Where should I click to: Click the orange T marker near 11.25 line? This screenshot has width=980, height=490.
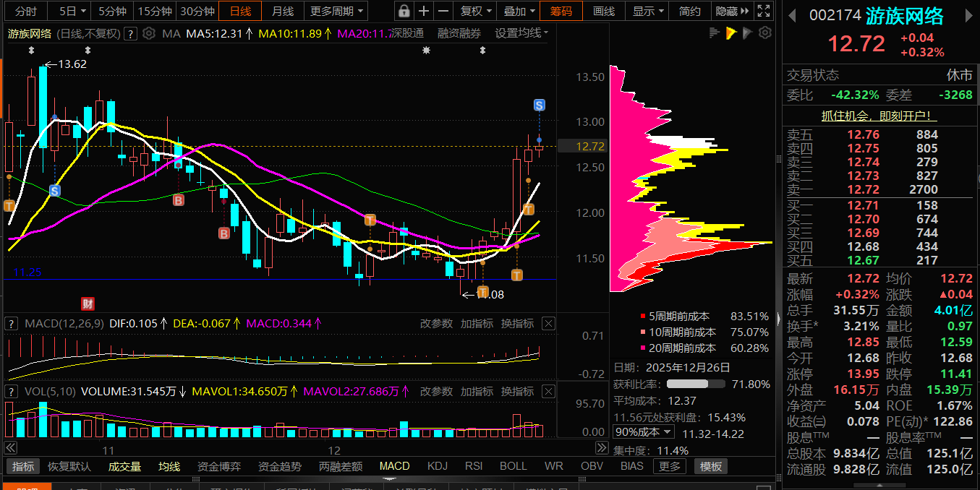(516, 275)
